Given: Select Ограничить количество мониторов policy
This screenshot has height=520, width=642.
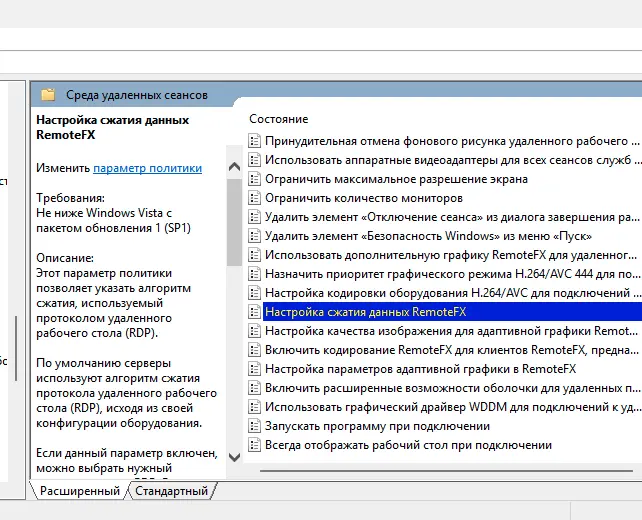Looking at the screenshot, I should (364, 198).
